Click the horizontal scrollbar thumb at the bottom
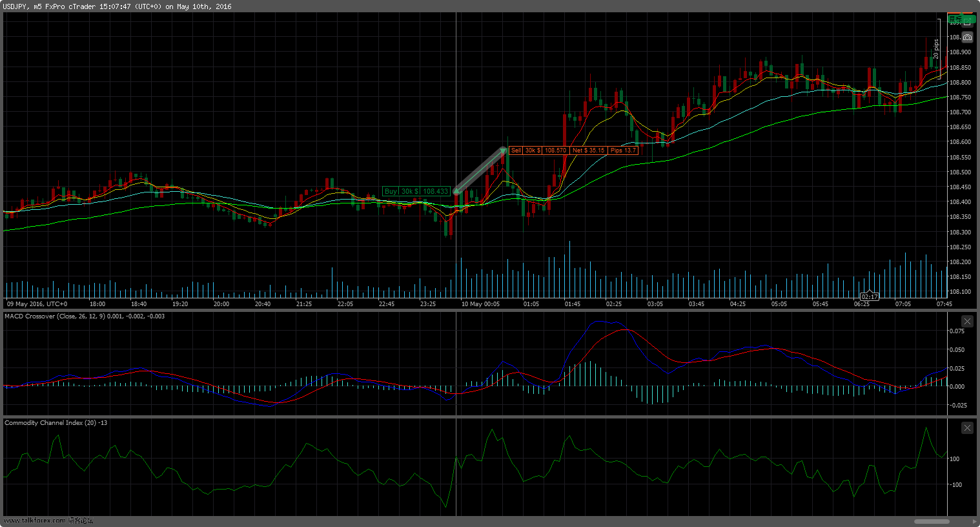 click(x=932, y=521)
